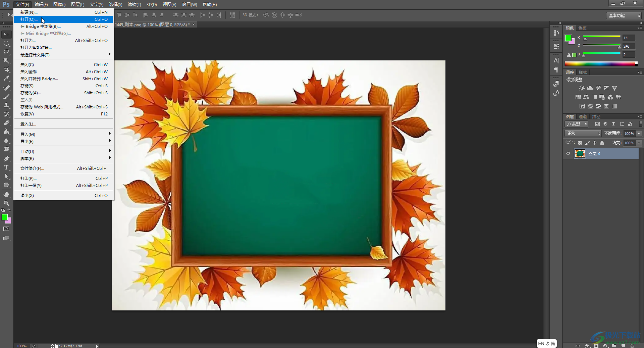The image size is (644, 348).
Task: Select the Blur tool
Action: pyautogui.click(x=6, y=140)
